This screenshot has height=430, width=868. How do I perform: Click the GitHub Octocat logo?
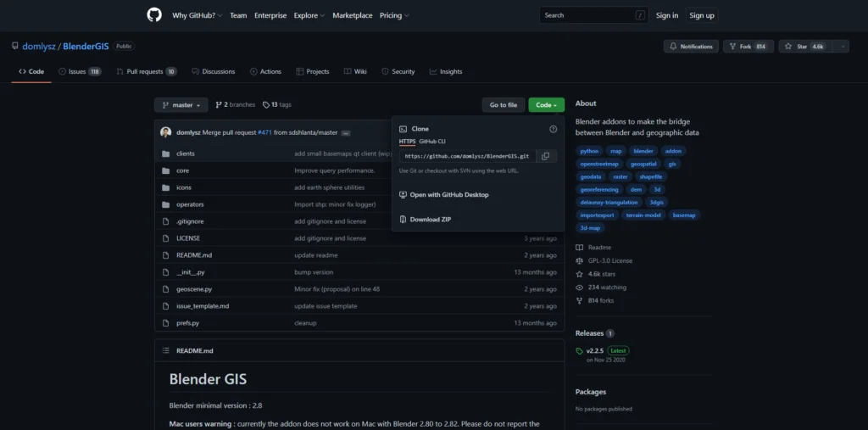(x=154, y=15)
